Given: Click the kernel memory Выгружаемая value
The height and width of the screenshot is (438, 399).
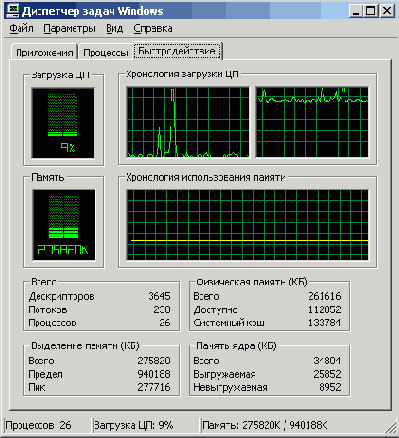Looking at the screenshot, I should pos(327,374).
